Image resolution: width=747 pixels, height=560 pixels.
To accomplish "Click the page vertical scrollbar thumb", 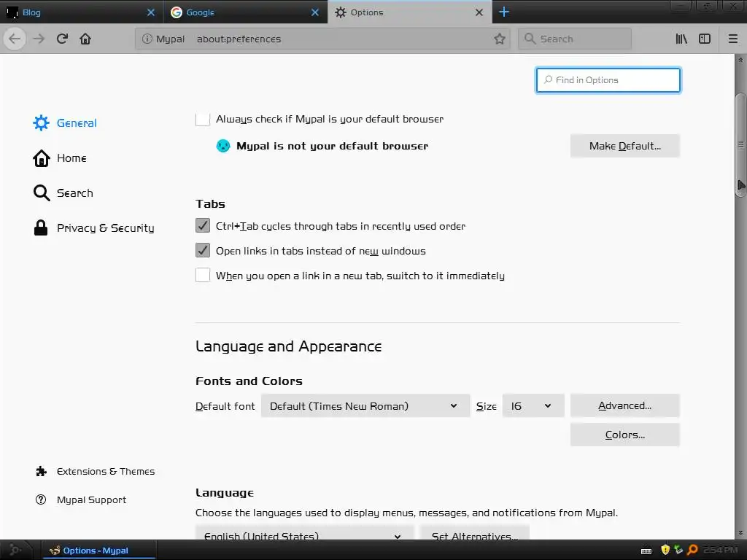I will click(x=740, y=145).
